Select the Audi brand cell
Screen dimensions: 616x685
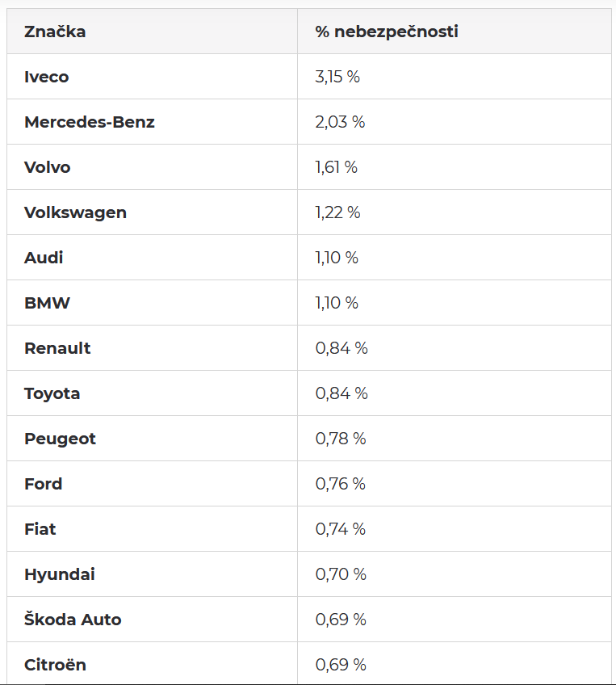pos(44,258)
